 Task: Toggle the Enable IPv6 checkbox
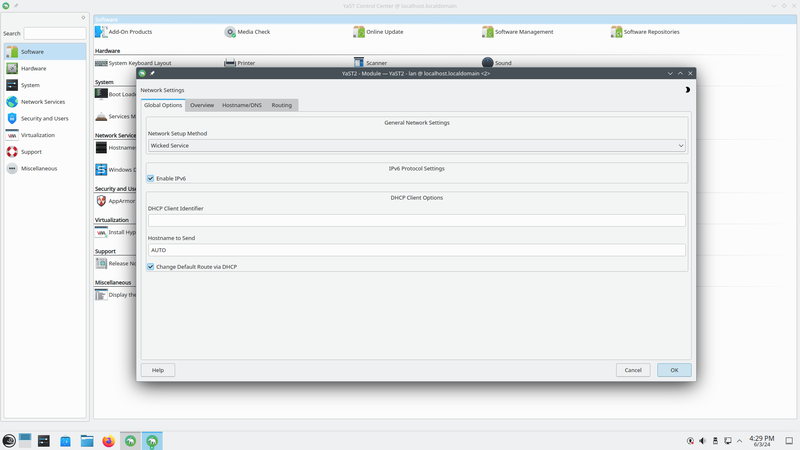151,179
